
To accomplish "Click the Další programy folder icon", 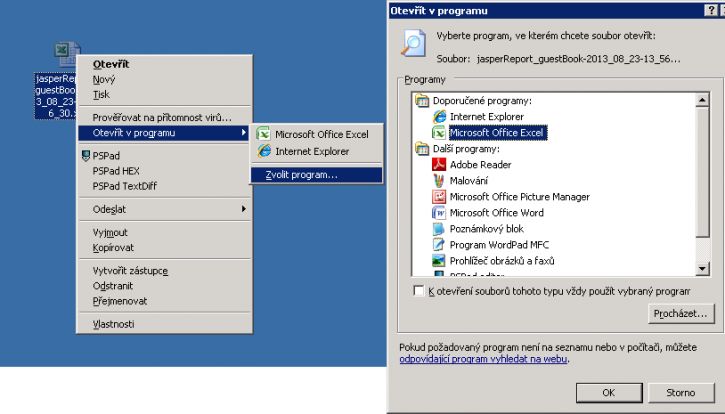I will point(422,148).
